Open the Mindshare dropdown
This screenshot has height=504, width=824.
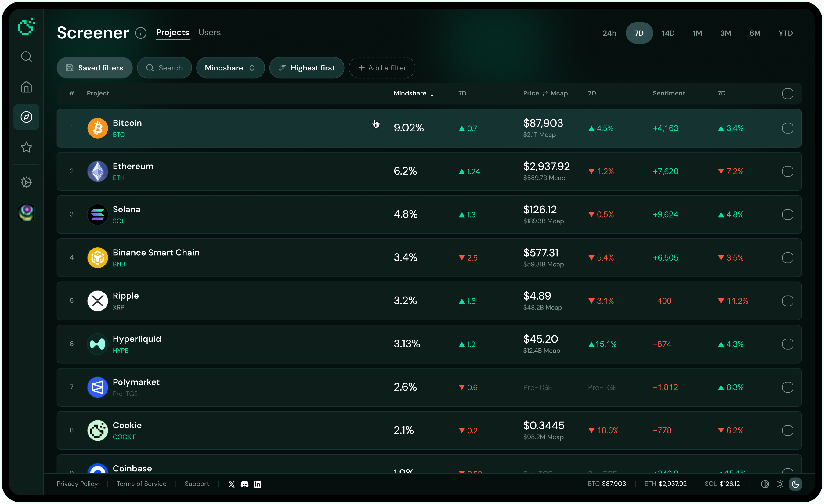click(x=230, y=68)
